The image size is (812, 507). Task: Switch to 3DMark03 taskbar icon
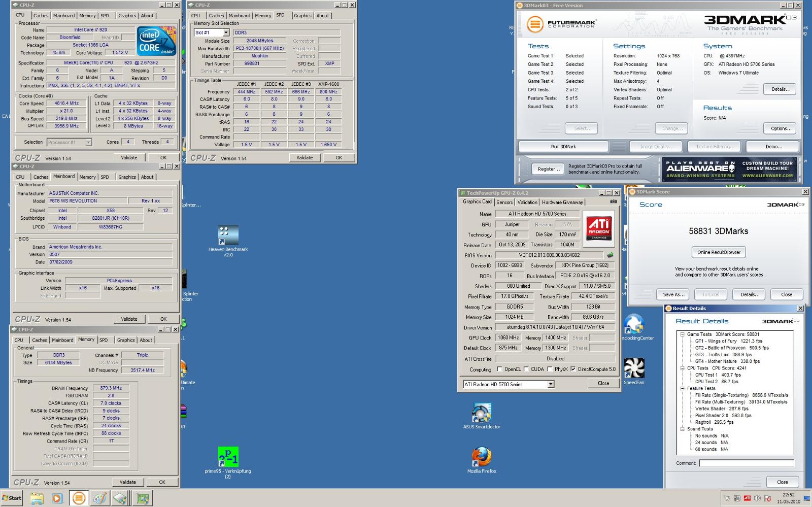(79, 498)
